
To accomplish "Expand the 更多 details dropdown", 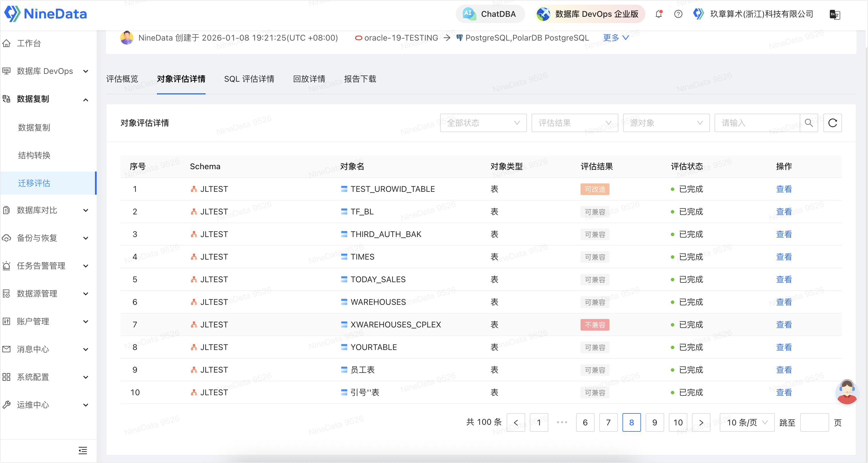I will (616, 37).
